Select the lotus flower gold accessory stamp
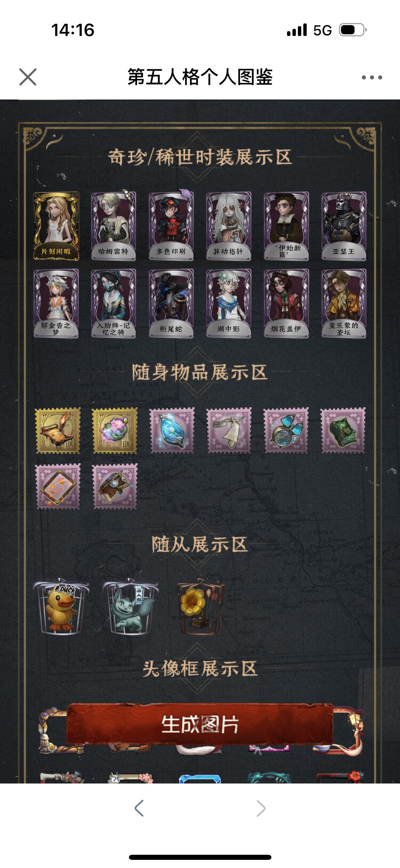Viewport: 400px width, 868px height. 115,431
